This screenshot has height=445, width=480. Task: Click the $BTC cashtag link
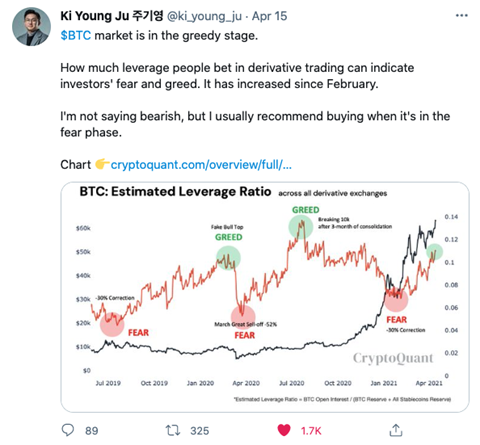(76, 35)
